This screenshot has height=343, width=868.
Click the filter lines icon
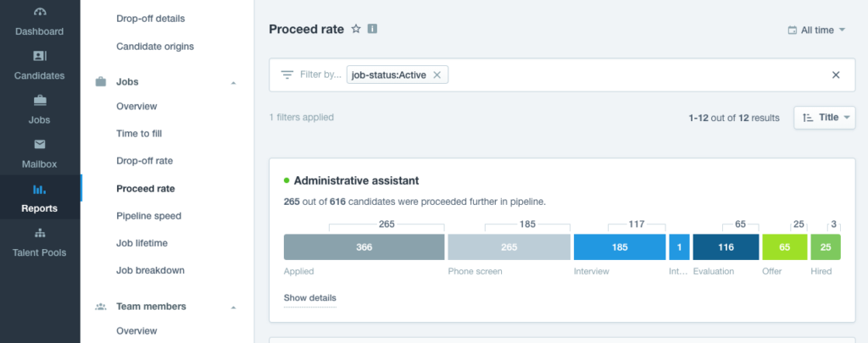(287, 75)
